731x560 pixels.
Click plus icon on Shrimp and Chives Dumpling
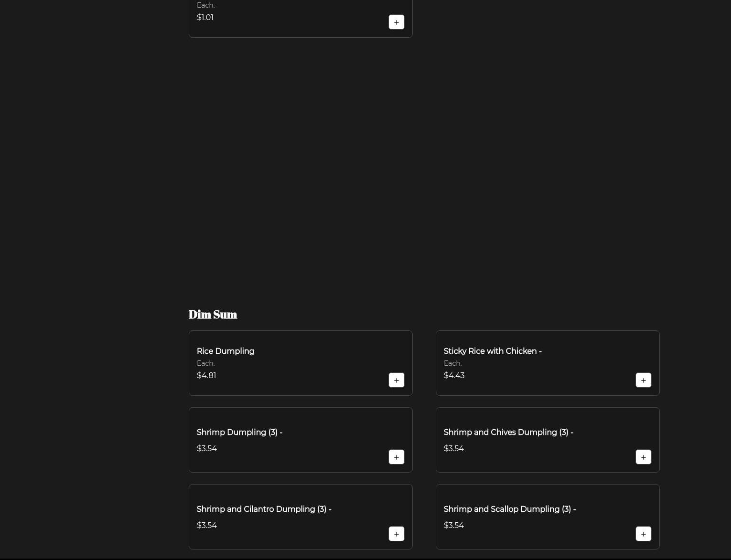(643, 457)
